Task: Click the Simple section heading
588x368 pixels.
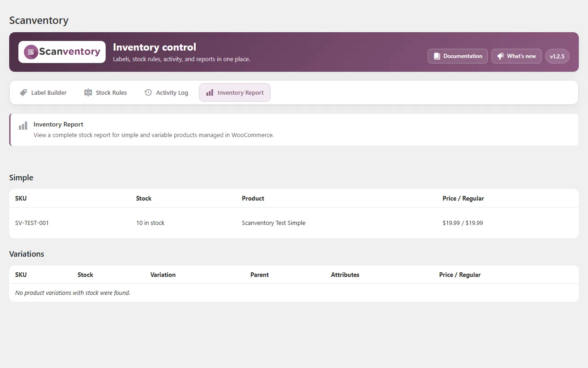Action: tap(21, 178)
